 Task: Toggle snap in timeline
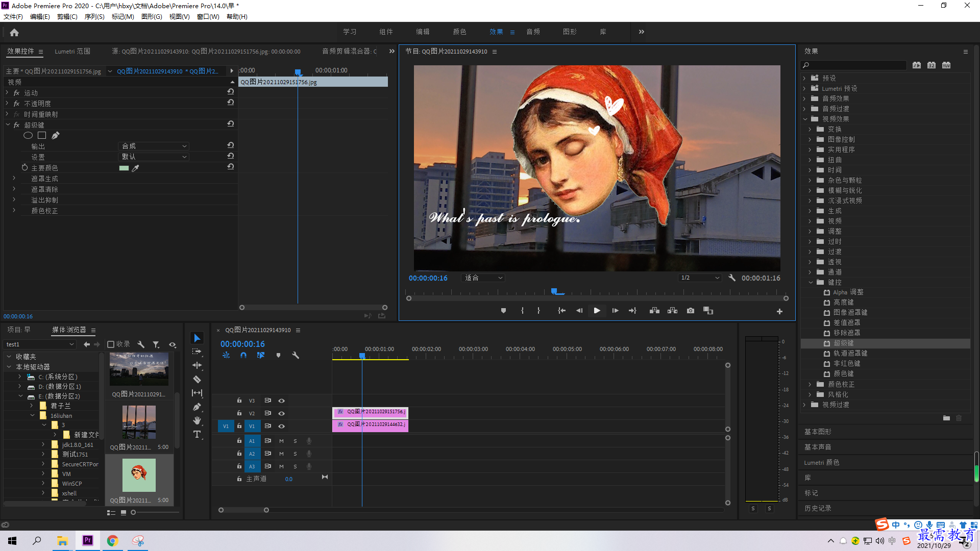[243, 355]
